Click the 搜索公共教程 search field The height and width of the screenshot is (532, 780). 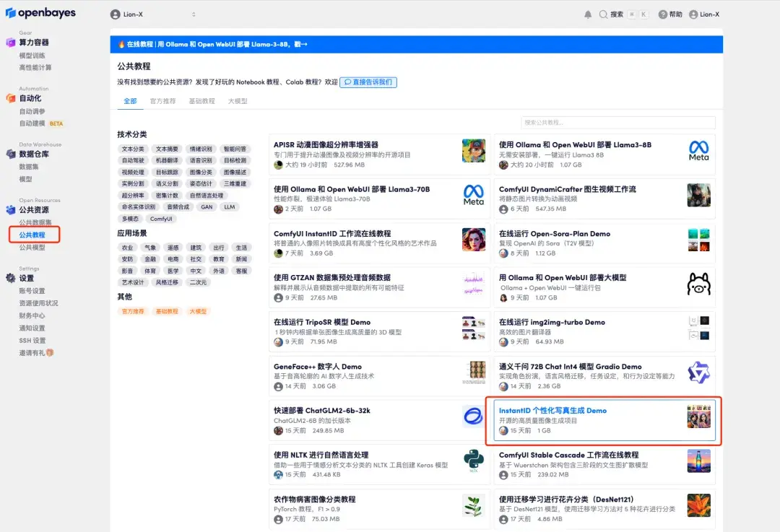click(x=617, y=122)
